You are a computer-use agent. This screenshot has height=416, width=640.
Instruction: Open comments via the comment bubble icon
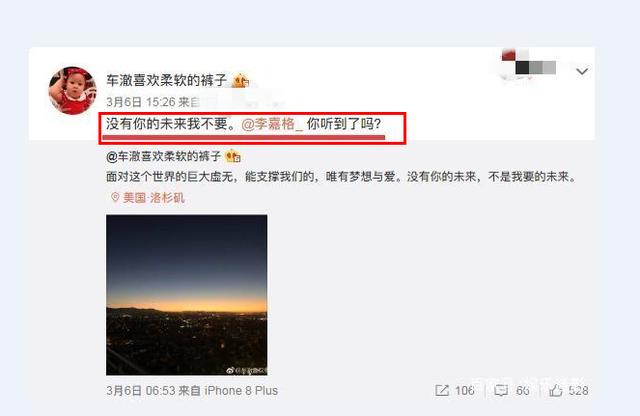pos(501,391)
